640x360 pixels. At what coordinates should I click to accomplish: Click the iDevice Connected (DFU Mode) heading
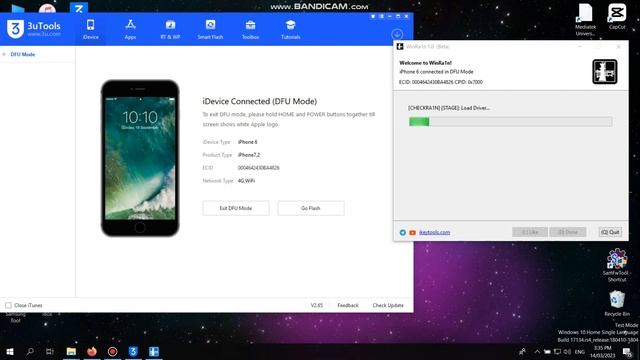tap(260, 101)
